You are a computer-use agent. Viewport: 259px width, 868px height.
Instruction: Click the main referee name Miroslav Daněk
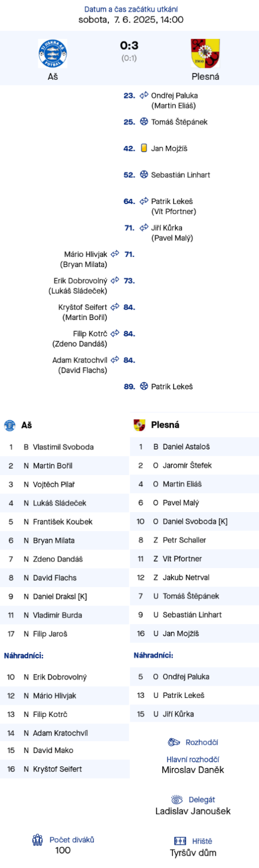[x=193, y=770]
